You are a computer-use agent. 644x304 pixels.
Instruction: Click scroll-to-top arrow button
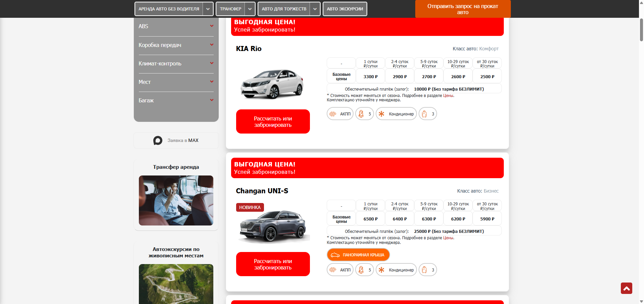click(626, 288)
